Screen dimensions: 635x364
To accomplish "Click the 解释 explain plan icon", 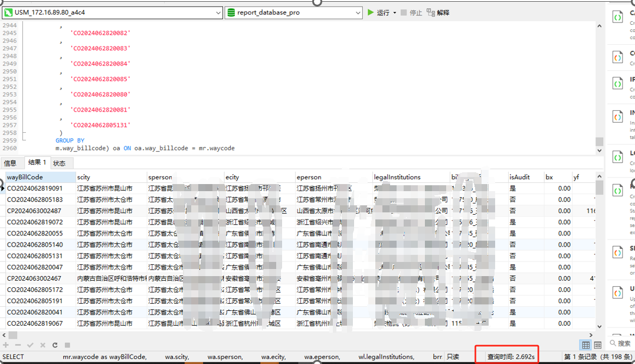I will pyautogui.click(x=438, y=12).
